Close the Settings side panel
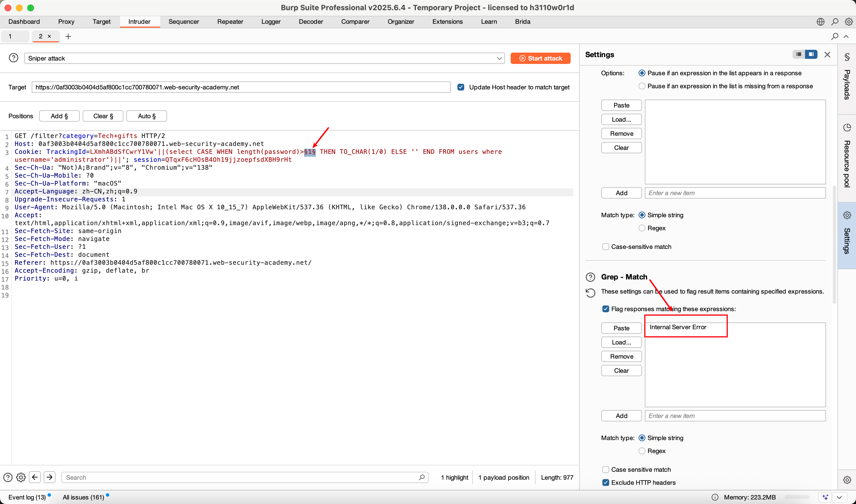856x504 pixels. [827, 55]
